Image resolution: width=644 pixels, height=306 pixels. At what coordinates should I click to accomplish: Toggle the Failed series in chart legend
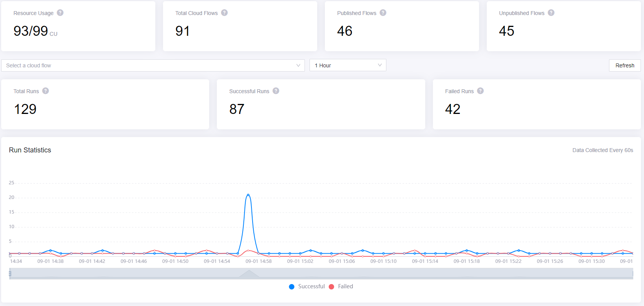(341, 286)
